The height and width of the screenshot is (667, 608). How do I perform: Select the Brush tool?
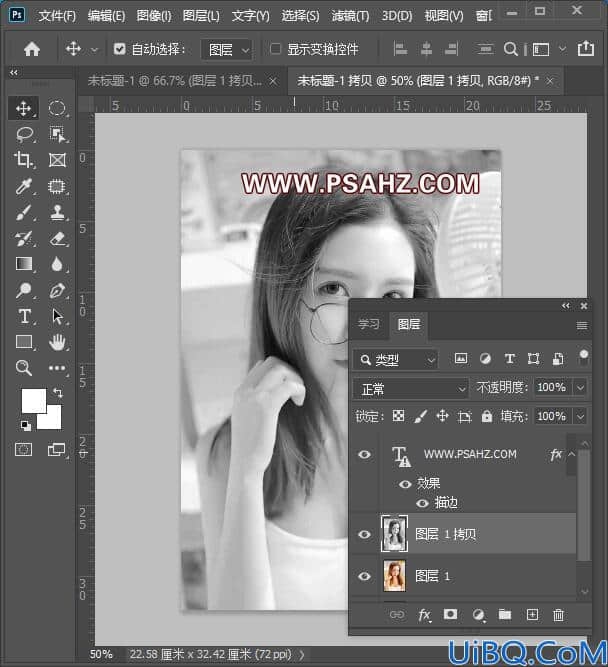tap(23, 212)
